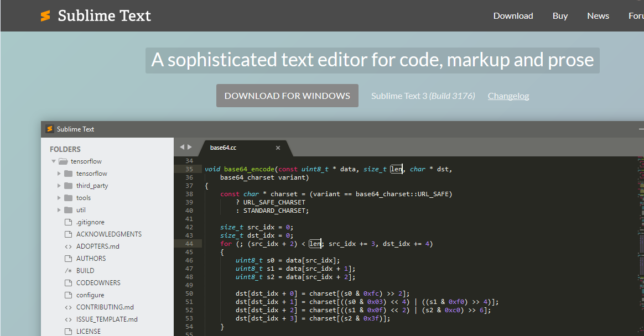Click the file icon beside .gitignore
Viewport: 644px width, 336px height.
[x=68, y=222]
